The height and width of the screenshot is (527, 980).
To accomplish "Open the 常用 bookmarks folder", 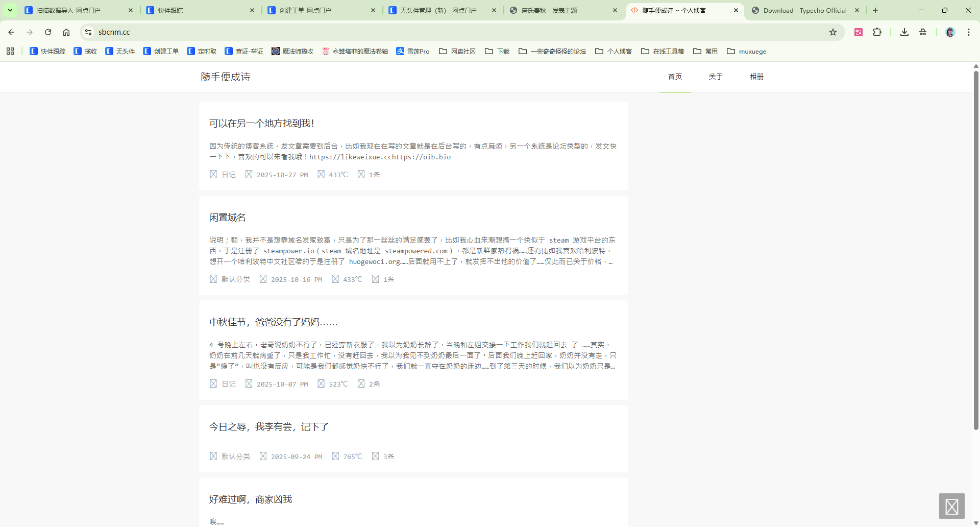I will coord(706,51).
